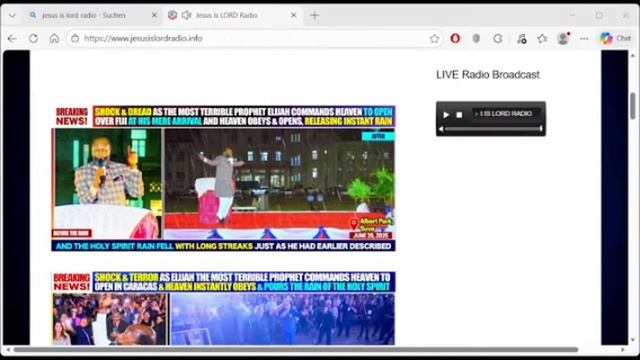This screenshot has height=360, width=640.
Task: Go back to the previous page
Action: [12, 38]
